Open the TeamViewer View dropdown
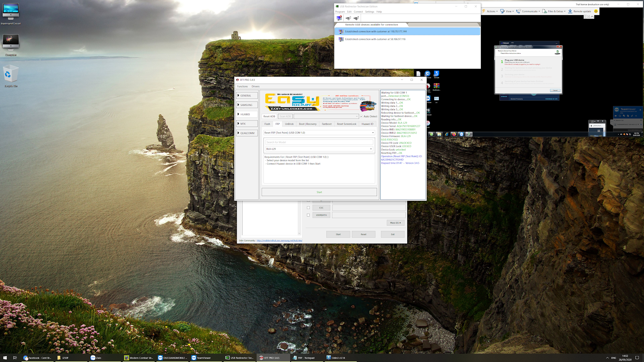 pos(507,11)
